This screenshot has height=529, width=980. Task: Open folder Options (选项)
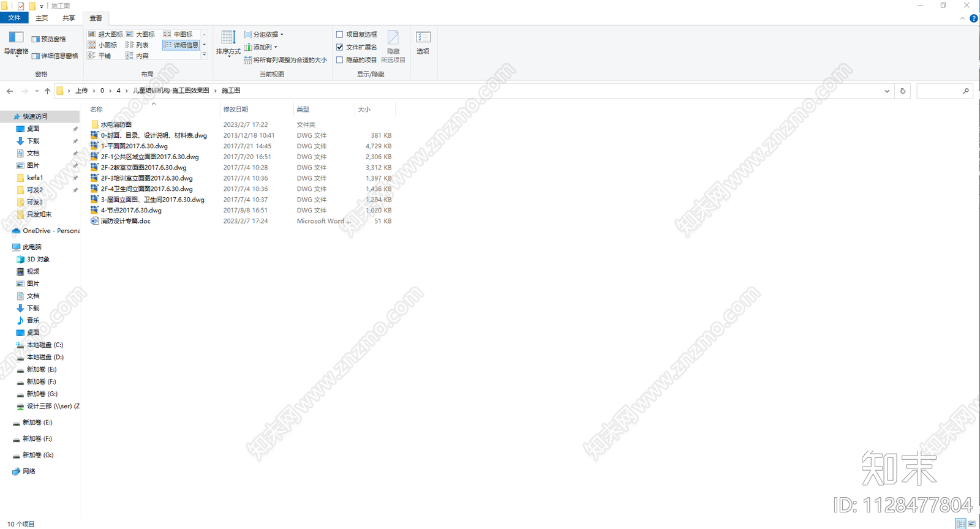(x=423, y=43)
